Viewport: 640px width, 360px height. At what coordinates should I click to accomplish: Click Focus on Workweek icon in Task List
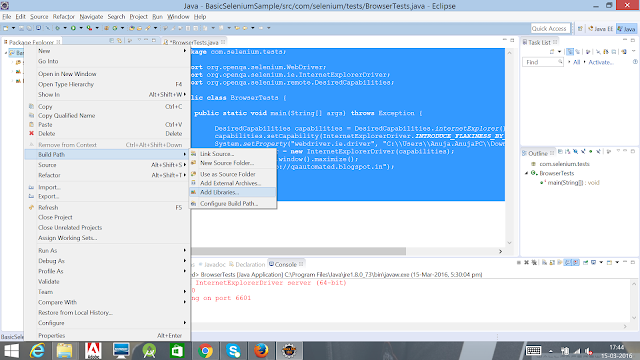click(x=588, y=52)
